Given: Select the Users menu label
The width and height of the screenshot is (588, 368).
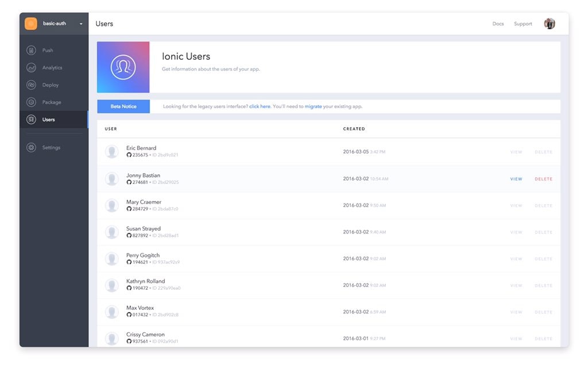Looking at the screenshot, I should [48, 120].
